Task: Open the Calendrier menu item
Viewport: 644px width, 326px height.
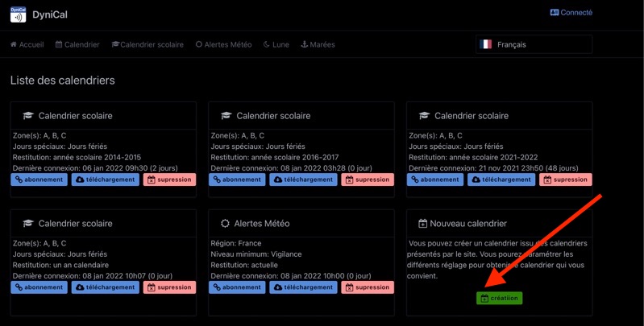Action: (77, 45)
